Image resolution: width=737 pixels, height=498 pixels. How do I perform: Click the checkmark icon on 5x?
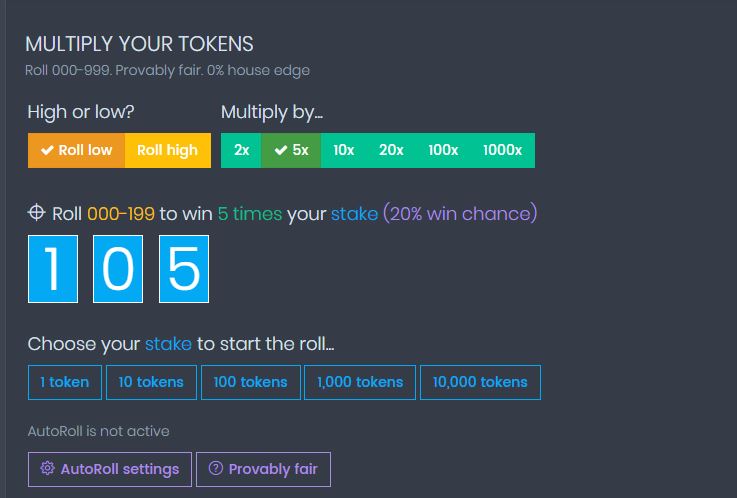coord(281,150)
